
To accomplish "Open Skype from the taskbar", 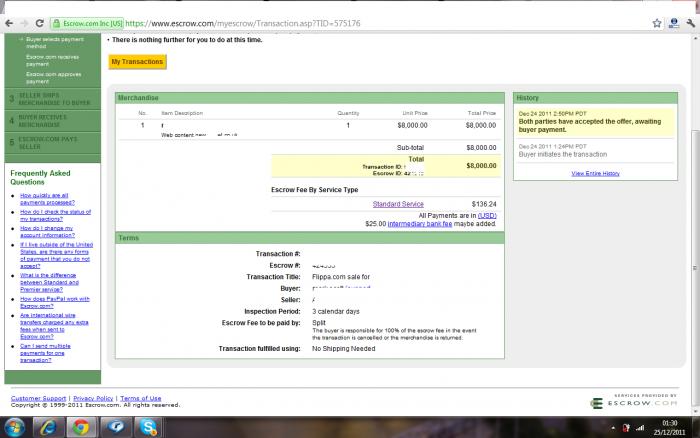I will click(148, 428).
